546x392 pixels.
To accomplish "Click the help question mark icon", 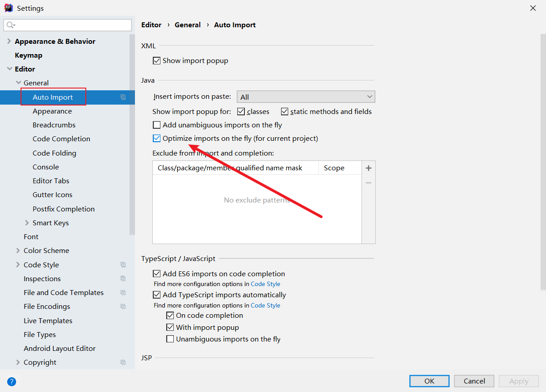I will point(12,381).
